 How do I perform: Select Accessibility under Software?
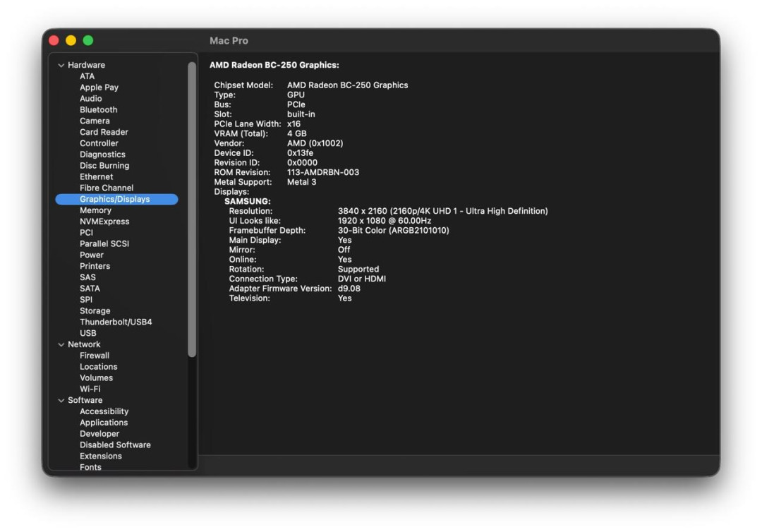click(x=104, y=411)
